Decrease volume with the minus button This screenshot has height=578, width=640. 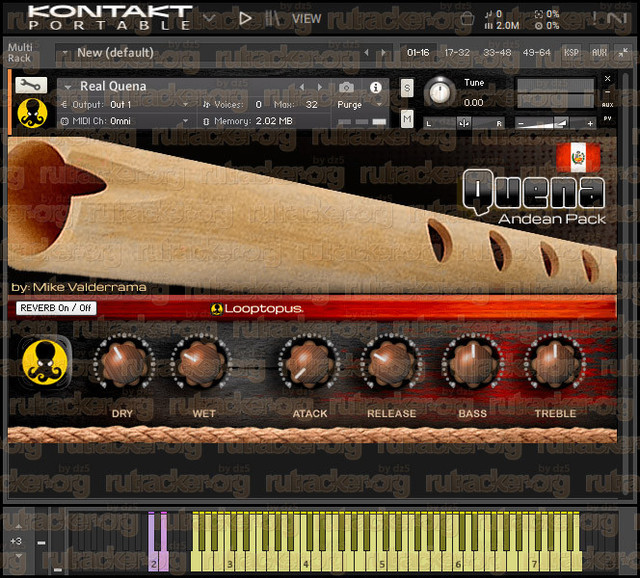tap(520, 123)
